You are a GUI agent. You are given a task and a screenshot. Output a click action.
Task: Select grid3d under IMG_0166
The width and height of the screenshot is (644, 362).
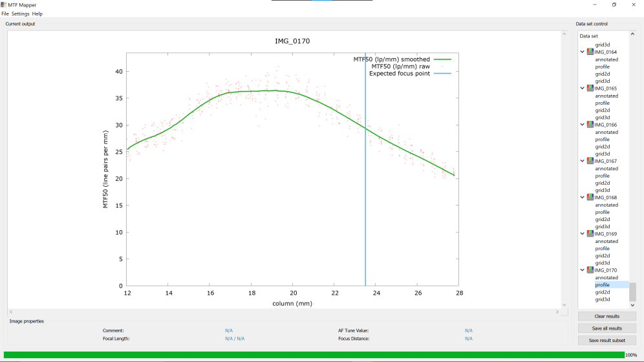[603, 154]
